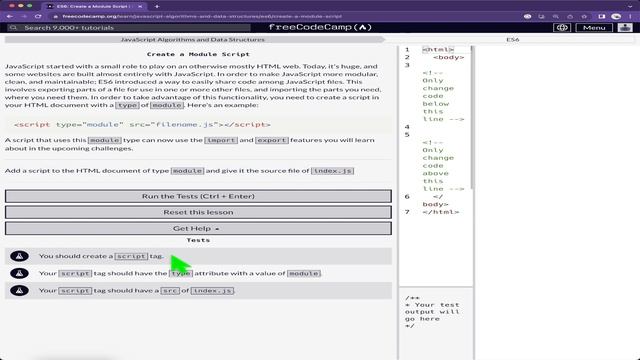This screenshot has height=360, width=640.
Task: Open JavaScript Algorithms and Data Structures breadcrumb
Action: tap(193, 40)
